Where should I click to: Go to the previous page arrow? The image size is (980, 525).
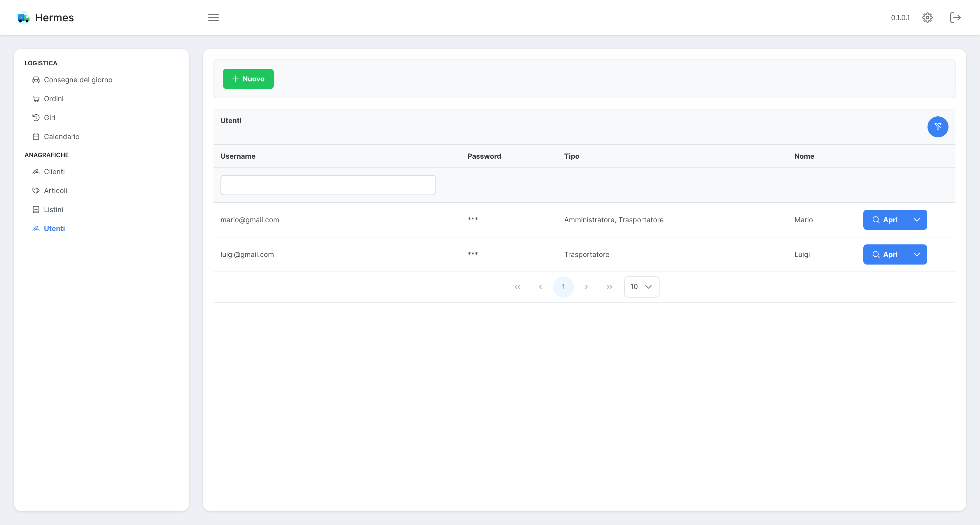[540, 287]
